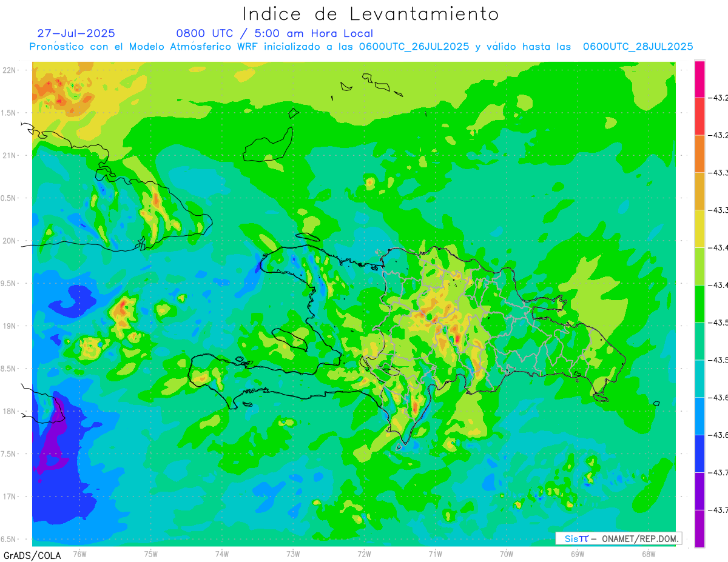Viewport: 728px width, 562px height.
Task: Pick the pure bright green legend band
Action: [699, 304]
